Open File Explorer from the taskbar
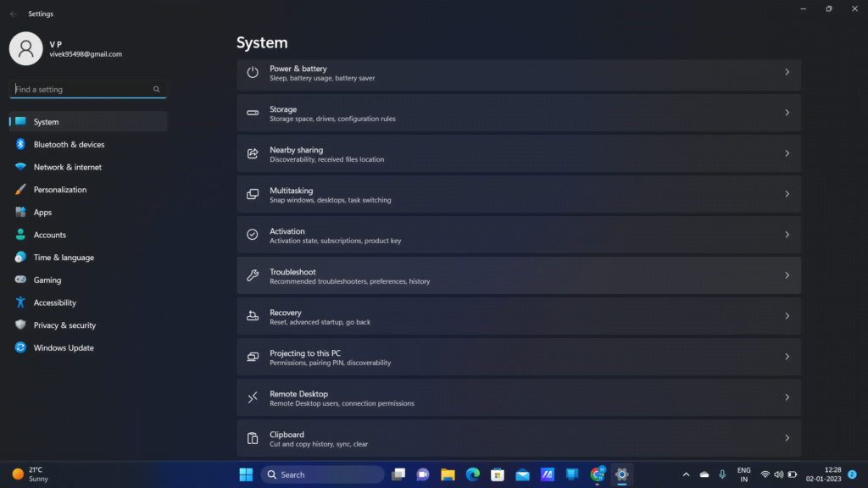The width and height of the screenshot is (868, 488). click(x=448, y=474)
